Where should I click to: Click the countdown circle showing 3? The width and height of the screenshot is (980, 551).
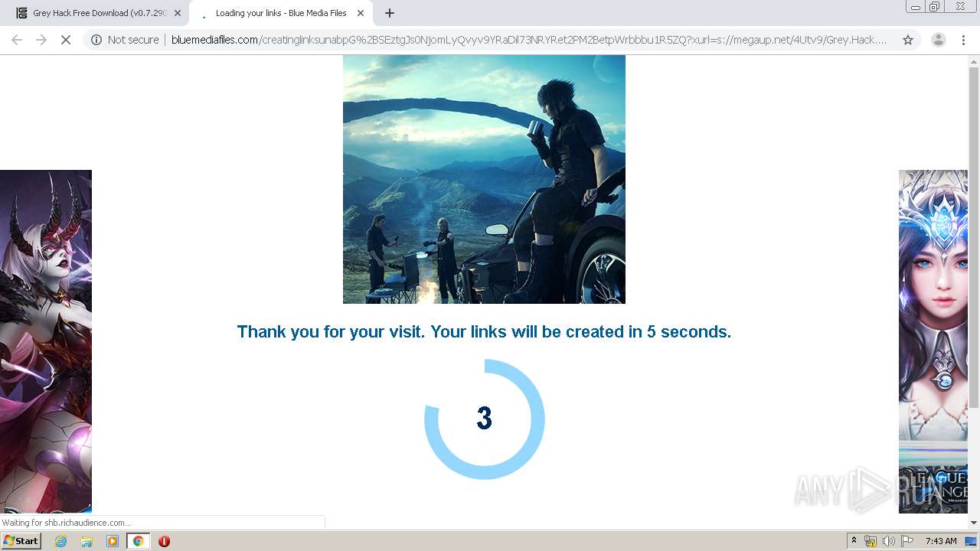coord(484,419)
